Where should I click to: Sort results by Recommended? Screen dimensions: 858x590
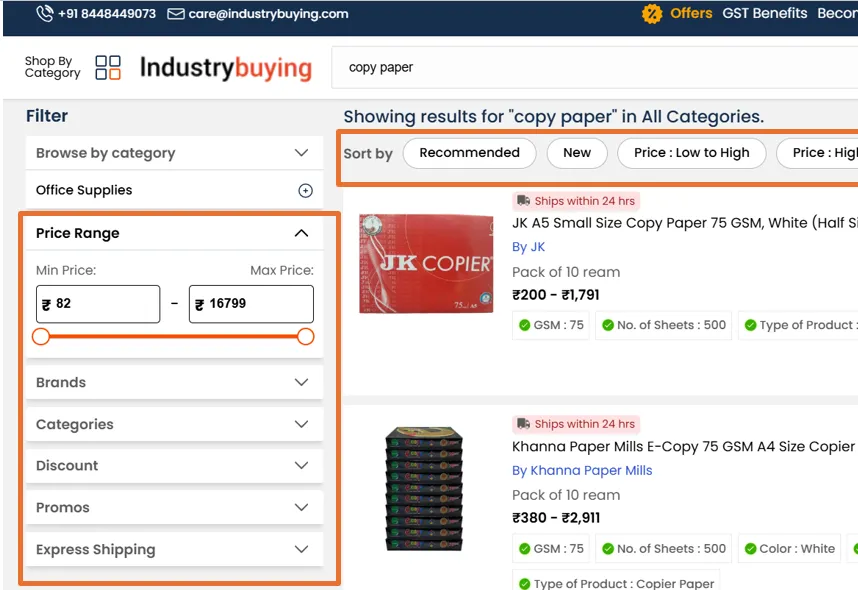(469, 153)
